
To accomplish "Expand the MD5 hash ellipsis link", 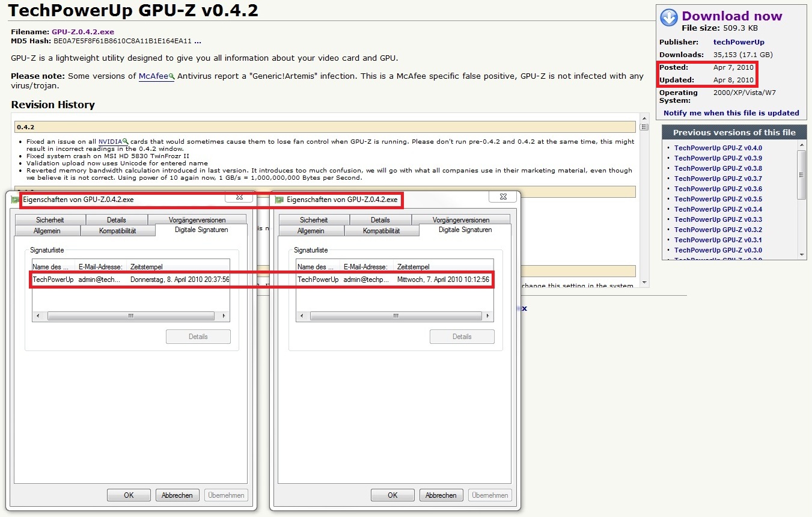I will [x=198, y=41].
